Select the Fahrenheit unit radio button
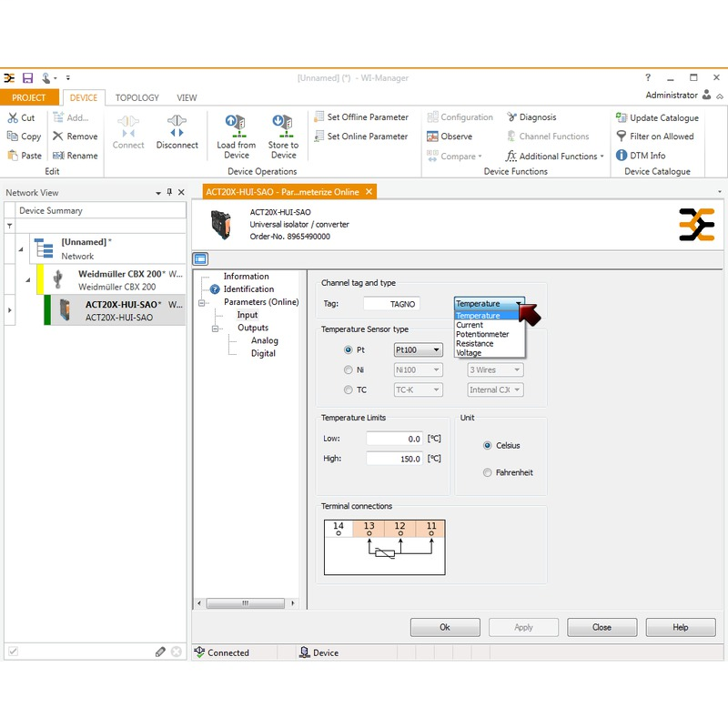 [488, 472]
